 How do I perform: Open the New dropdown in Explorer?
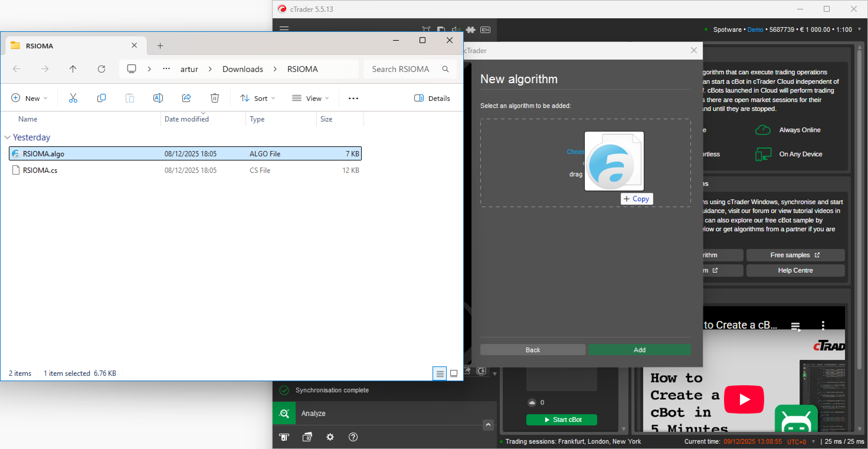(x=29, y=98)
